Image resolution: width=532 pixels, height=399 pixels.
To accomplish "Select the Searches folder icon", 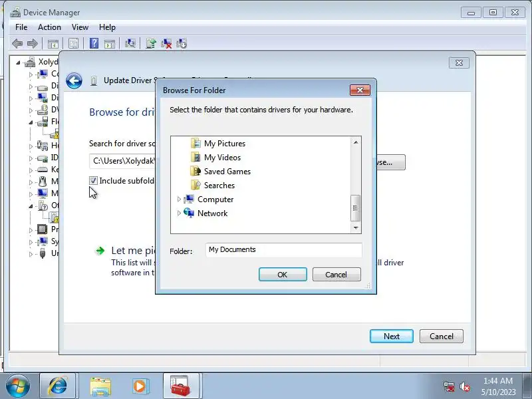I will (x=196, y=185).
